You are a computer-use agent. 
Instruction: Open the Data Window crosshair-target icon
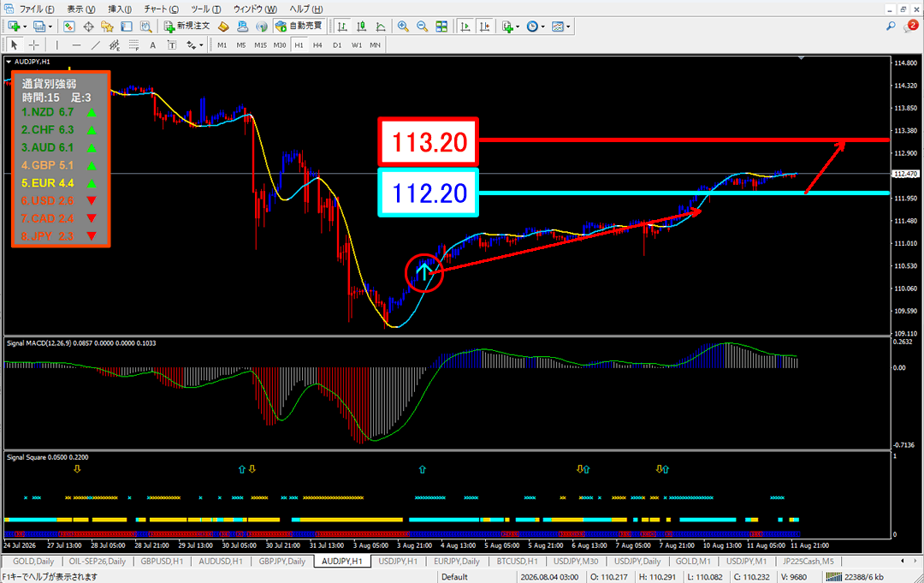coord(88,27)
